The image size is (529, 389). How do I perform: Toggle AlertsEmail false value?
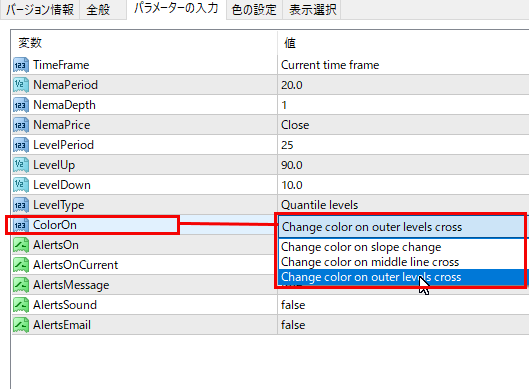(x=403, y=325)
